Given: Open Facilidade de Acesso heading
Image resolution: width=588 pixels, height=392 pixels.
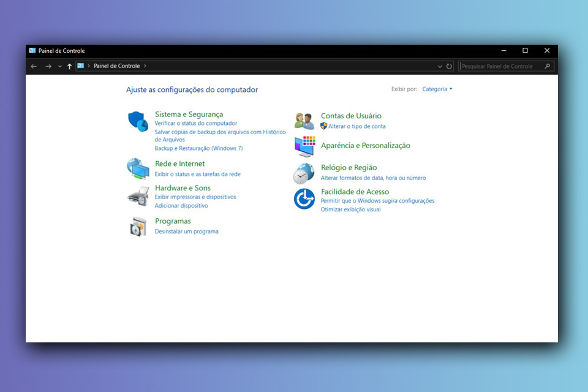Looking at the screenshot, I should click(355, 192).
